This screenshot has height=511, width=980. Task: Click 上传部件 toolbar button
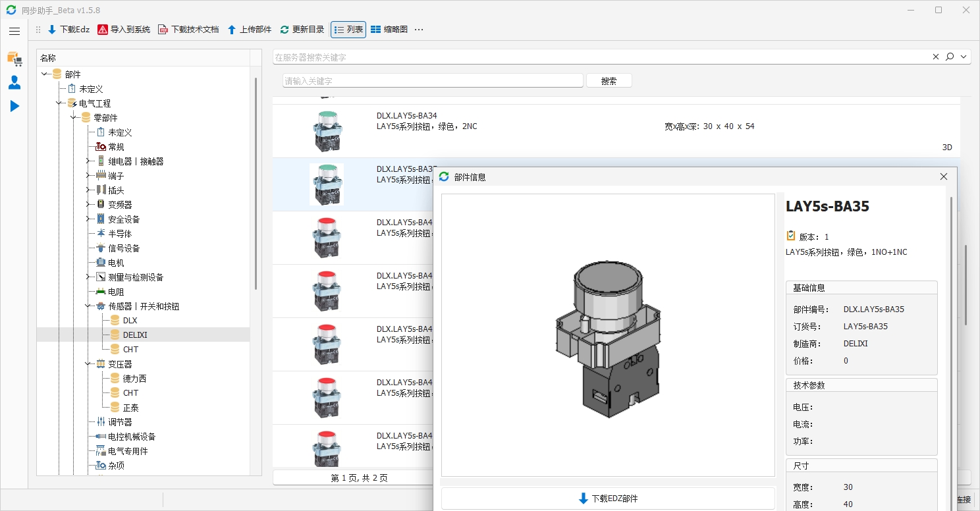[x=250, y=30]
